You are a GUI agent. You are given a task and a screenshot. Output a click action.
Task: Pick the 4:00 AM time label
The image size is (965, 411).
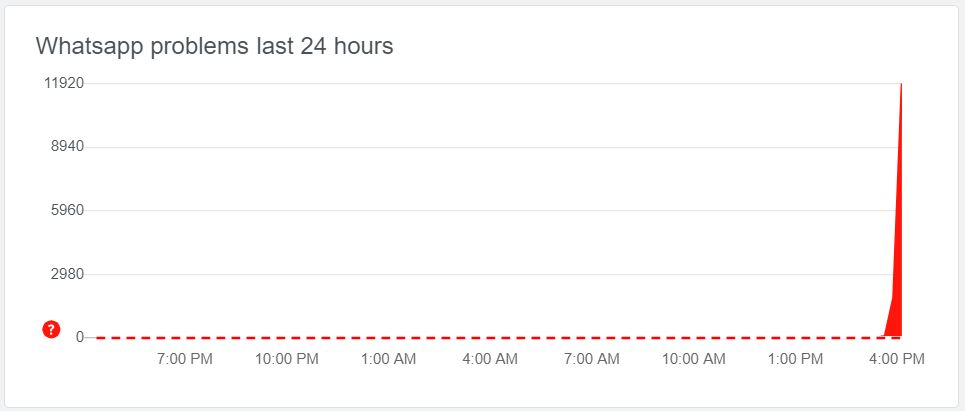(491, 359)
